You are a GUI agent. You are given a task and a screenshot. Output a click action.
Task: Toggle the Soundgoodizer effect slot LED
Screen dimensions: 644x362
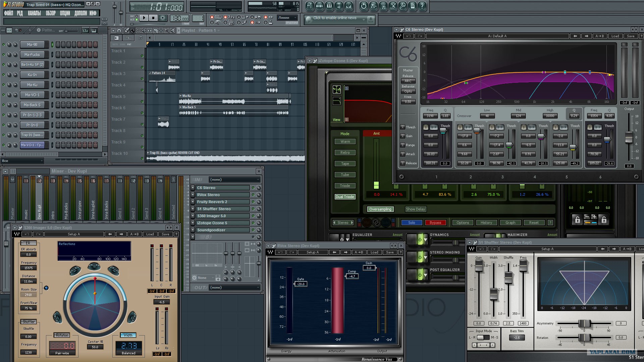click(253, 230)
